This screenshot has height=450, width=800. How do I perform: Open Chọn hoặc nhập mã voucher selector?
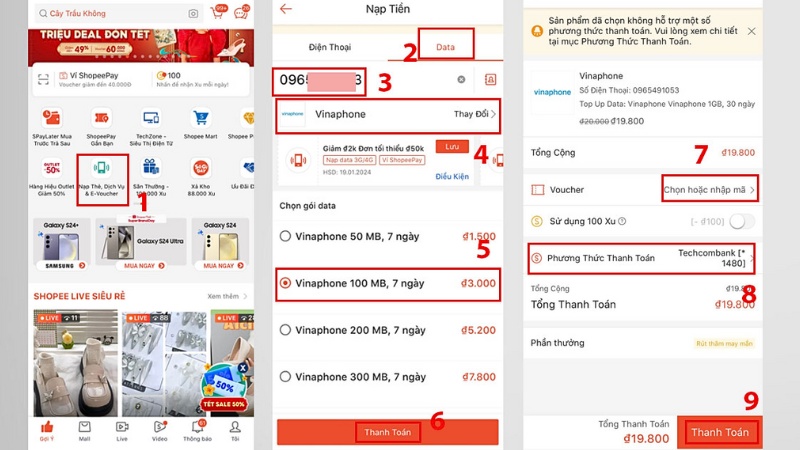click(x=709, y=189)
